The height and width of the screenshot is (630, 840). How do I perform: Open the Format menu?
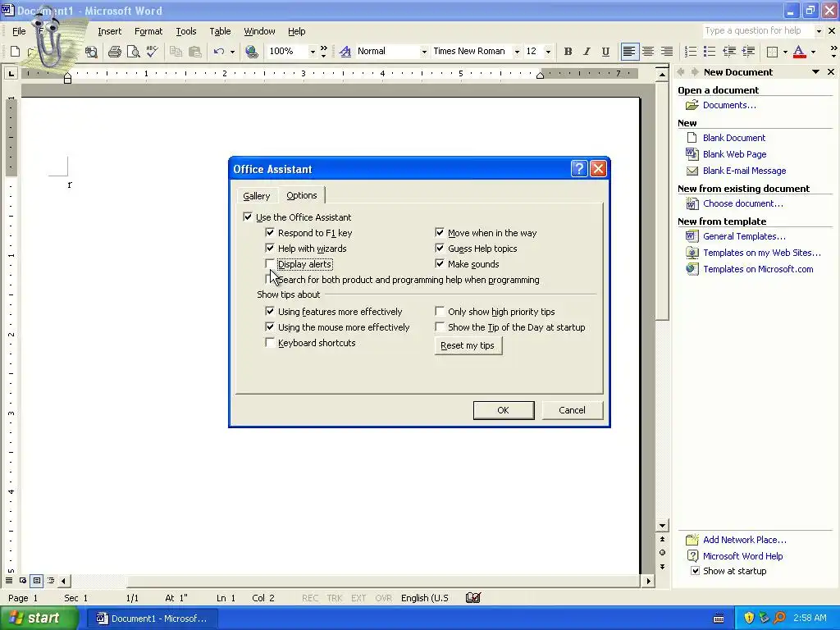148,31
